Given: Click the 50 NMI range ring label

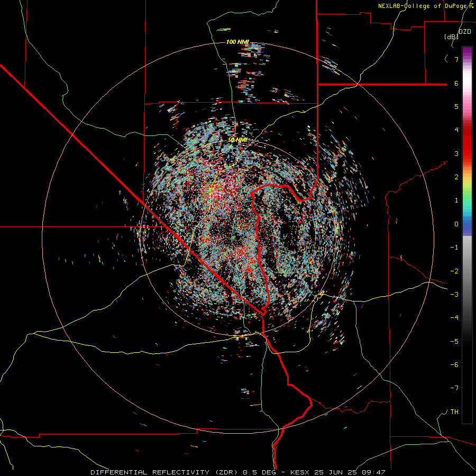Looking at the screenshot, I should [237, 140].
